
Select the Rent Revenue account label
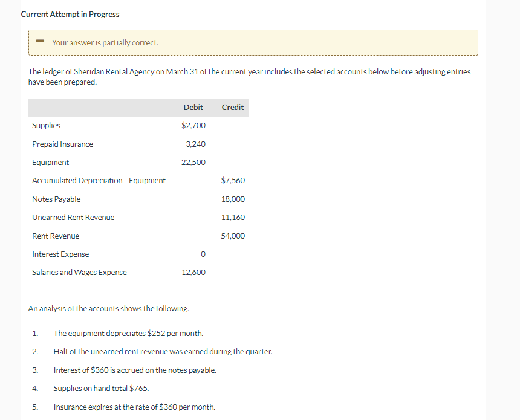[56, 236]
